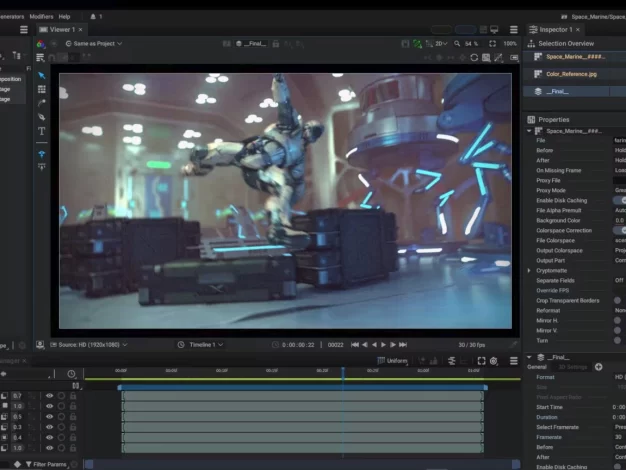This screenshot has width=626, height=470.
Task: Toggle the Mirror H. option
Action: pos(617,320)
